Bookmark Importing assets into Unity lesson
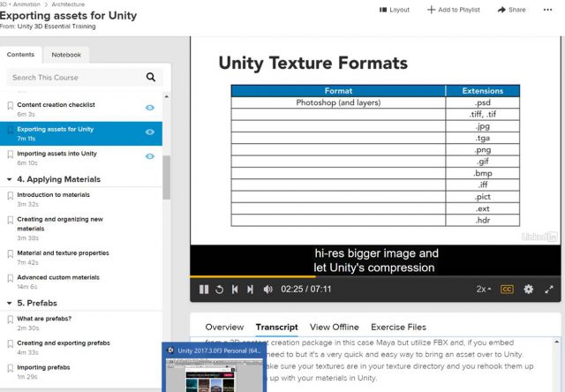Viewport: 565px width, 392px height. pos(10,155)
